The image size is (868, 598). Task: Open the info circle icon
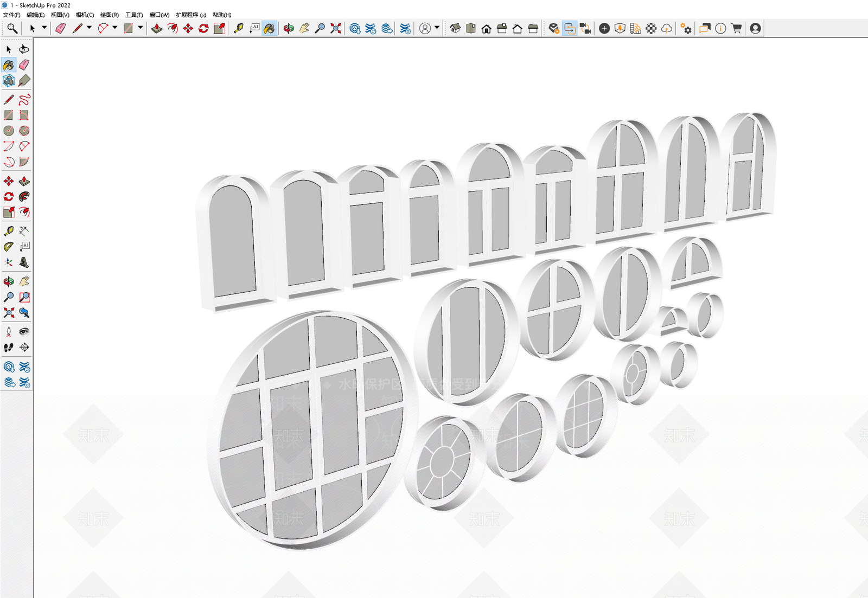tap(720, 28)
